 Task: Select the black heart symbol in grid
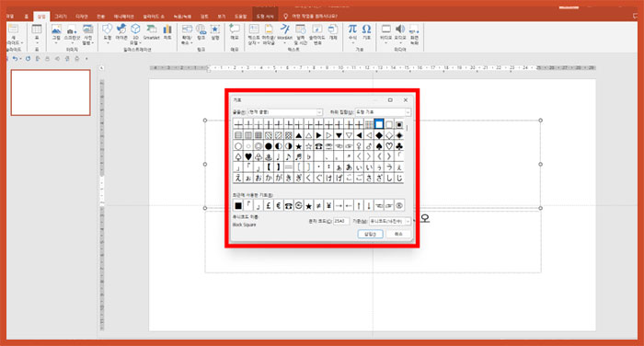click(248, 156)
